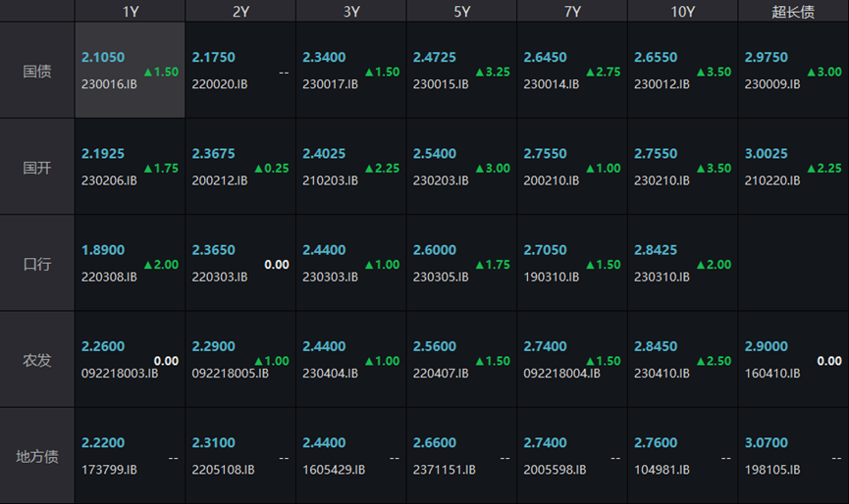Click bond code 2371151.IB
Viewport: 849px width, 504px height.
pos(445,470)
